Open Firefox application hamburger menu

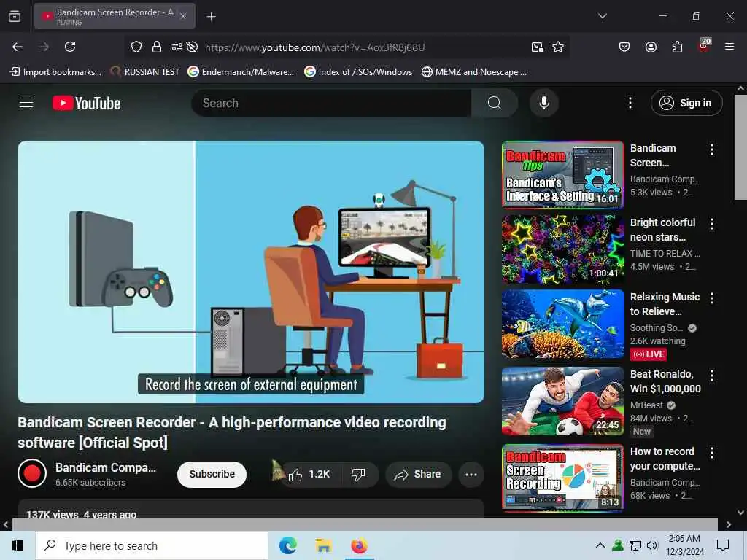click(729, 47)
